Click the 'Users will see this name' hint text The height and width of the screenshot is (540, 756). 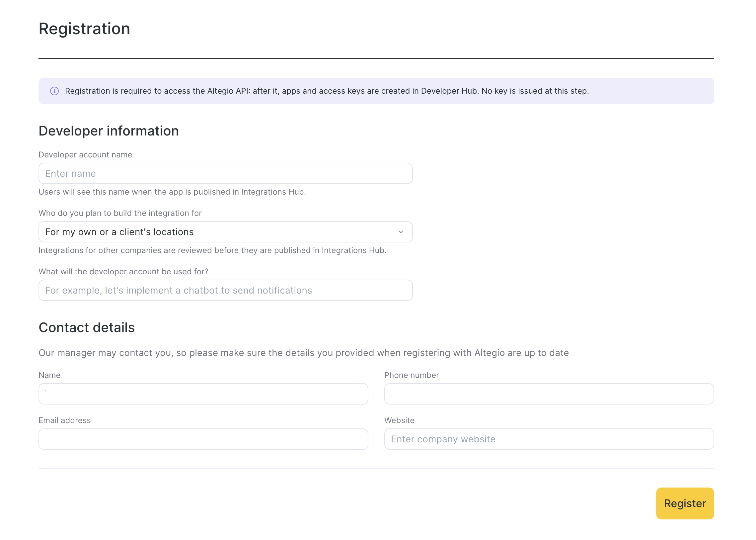click(172, 192)
